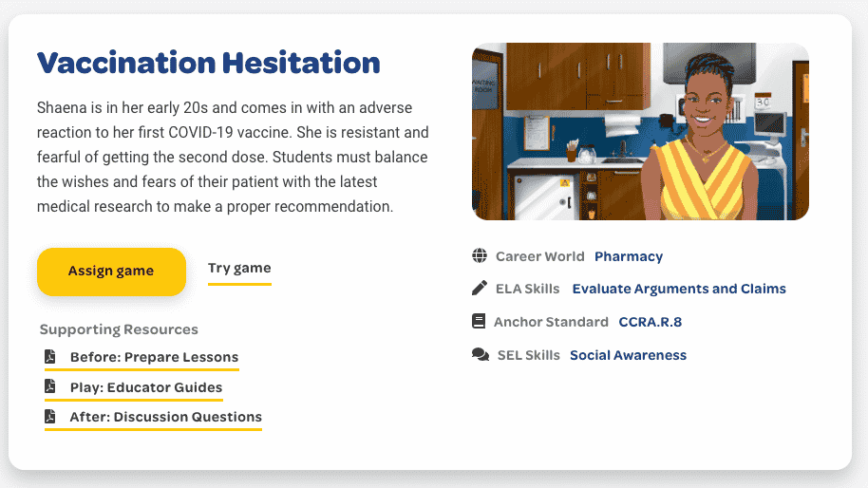The image size is (868, 488).
Task: Open the Try game link
Action: 239,269
